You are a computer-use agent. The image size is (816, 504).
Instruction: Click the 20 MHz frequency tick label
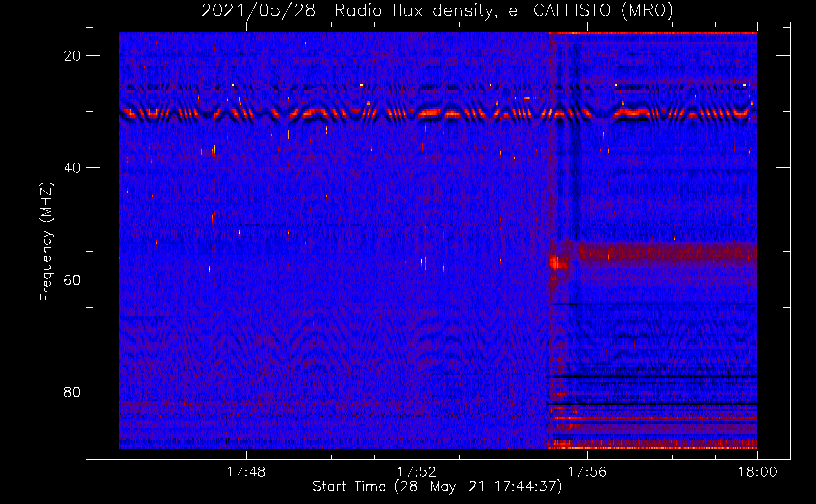click(72, 56)
